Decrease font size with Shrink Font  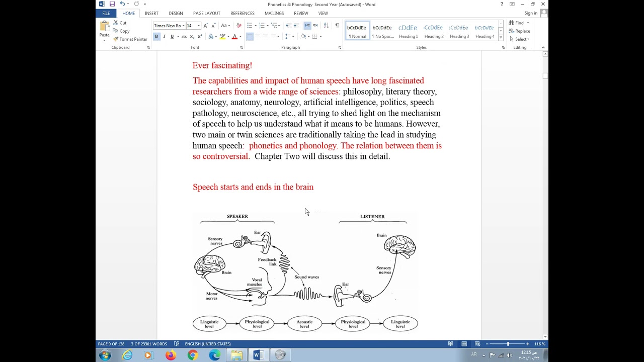[x=213, y=26]
